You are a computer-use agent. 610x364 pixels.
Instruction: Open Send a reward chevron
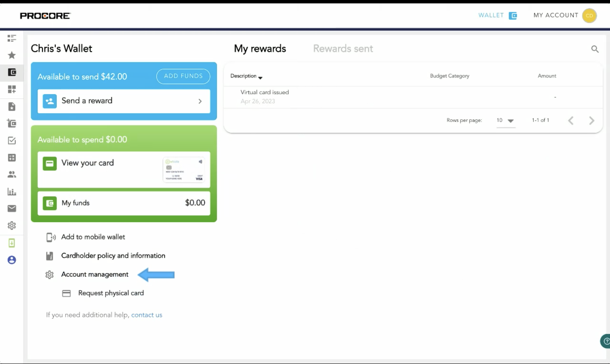coord(200,101)
